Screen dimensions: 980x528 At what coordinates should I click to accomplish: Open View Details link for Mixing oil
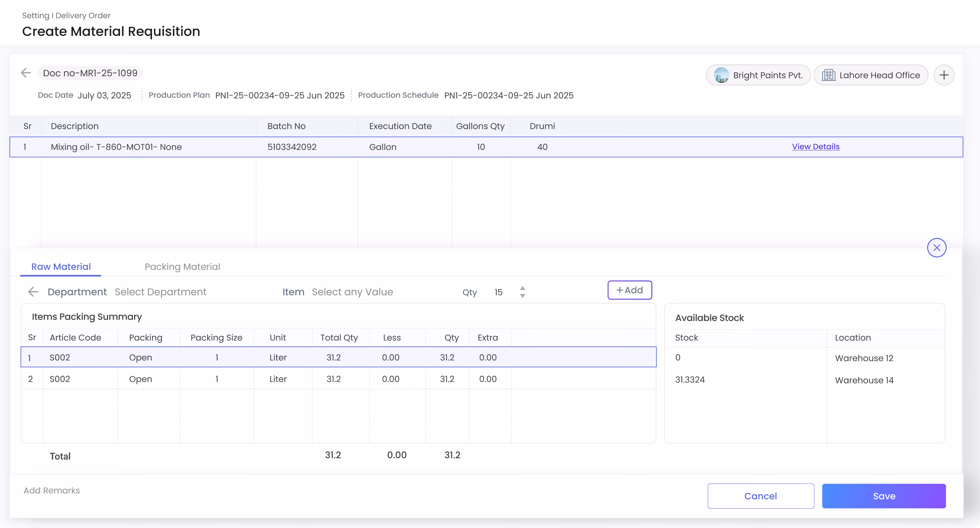tap(816, 146)
